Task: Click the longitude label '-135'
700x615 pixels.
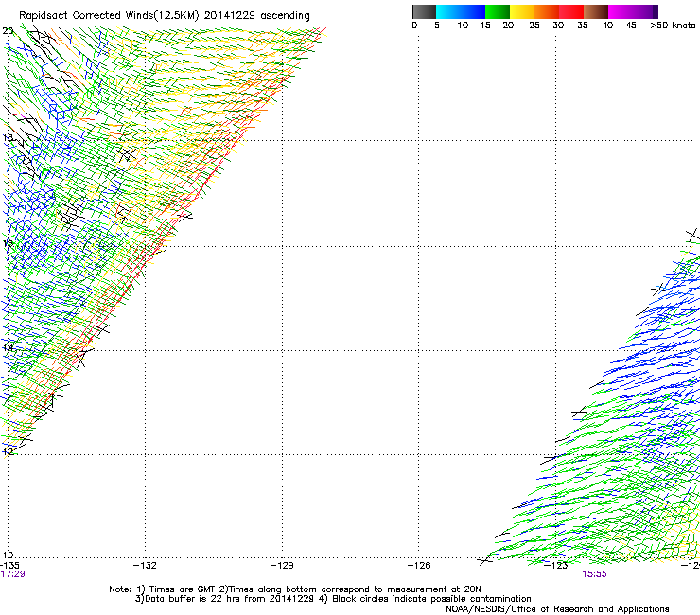Action: [9, 566]
